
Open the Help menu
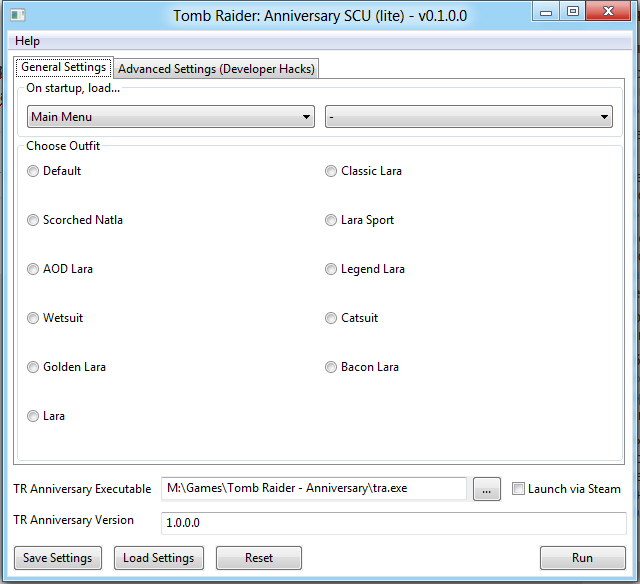point(27,41)
